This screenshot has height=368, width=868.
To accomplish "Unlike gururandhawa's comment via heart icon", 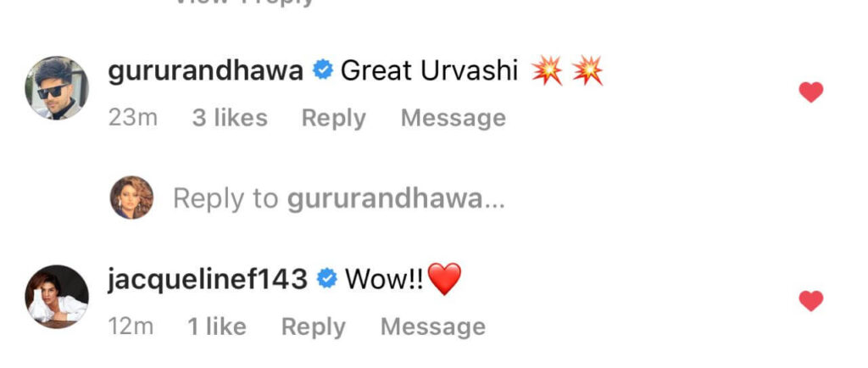I will [811, 92].
